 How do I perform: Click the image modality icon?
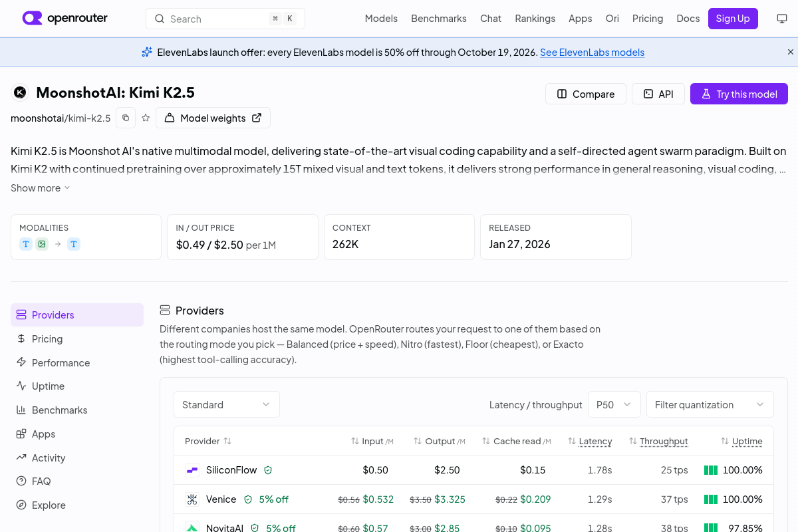pyautogui.click(x=42, y=244)
